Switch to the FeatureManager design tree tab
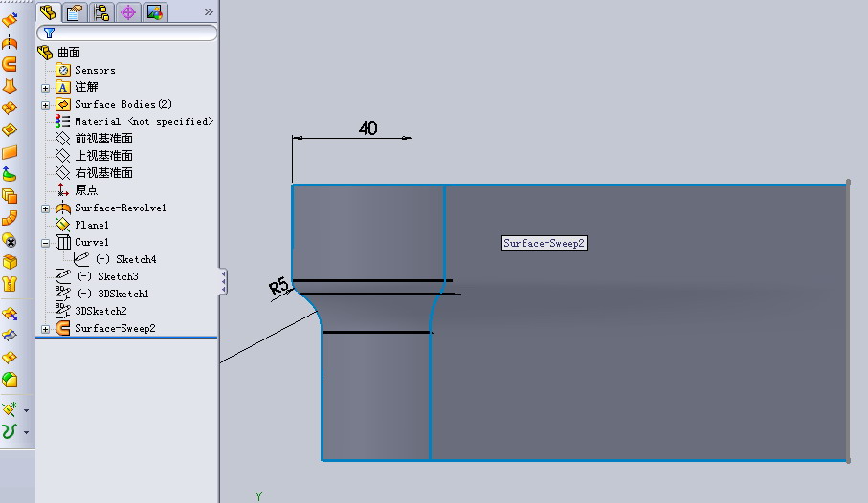 [48, 11]
